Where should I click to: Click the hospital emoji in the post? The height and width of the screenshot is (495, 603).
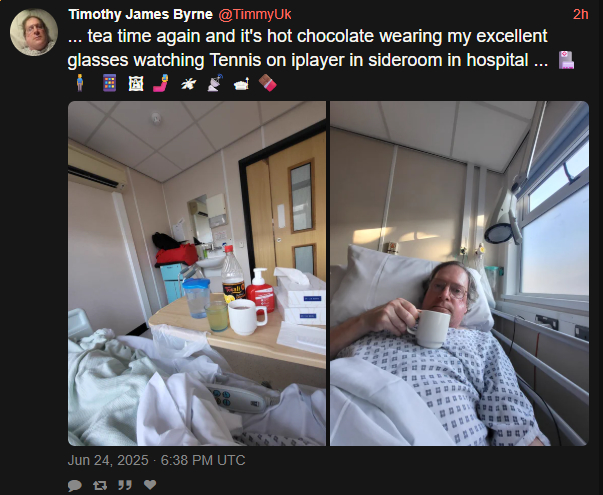566,60
